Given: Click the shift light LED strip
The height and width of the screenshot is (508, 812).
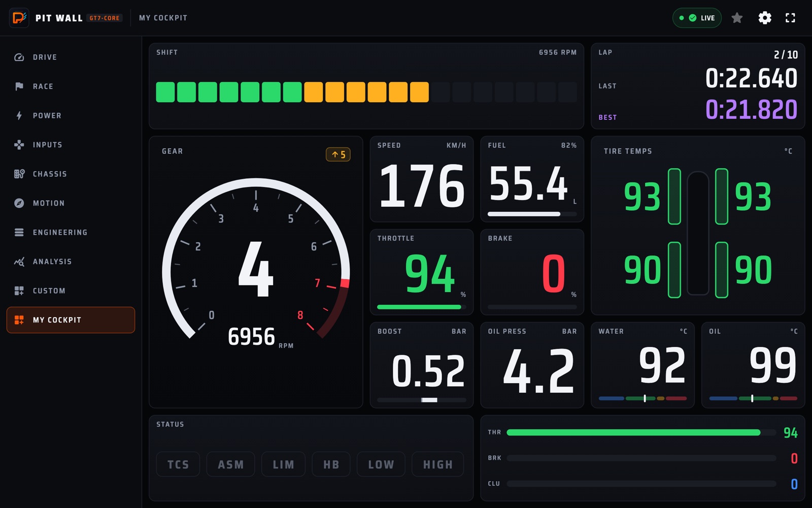Looking at the screenshot, I should click(366, 92).
